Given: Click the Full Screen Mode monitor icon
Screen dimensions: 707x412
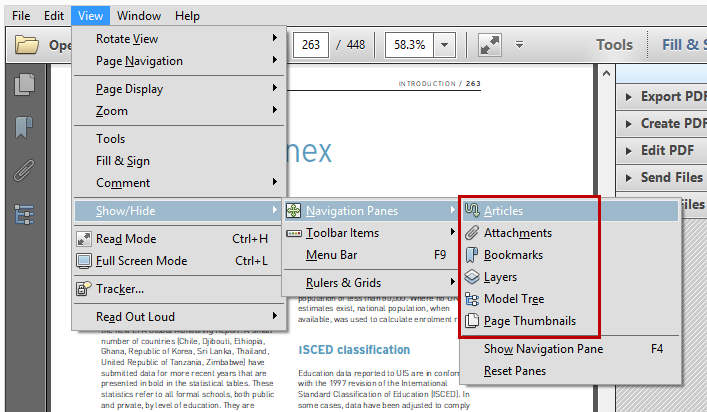Looking at the screenshot, I should (x=84, y=261).
